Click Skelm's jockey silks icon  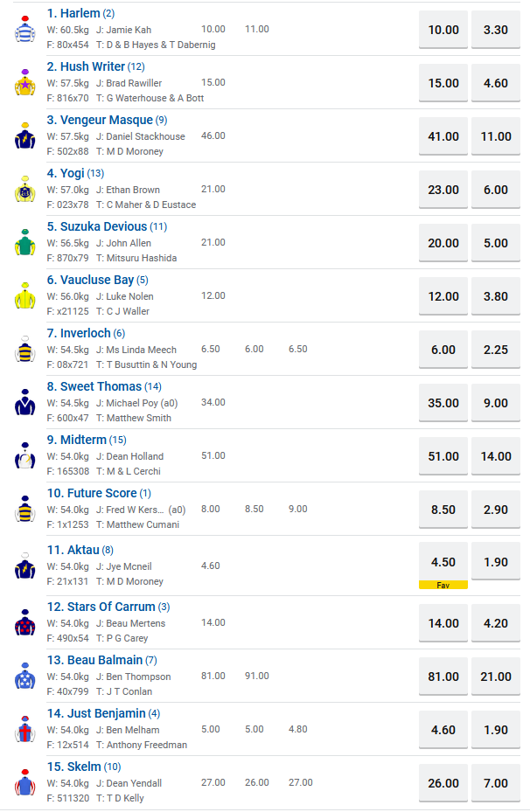(24, 783)
